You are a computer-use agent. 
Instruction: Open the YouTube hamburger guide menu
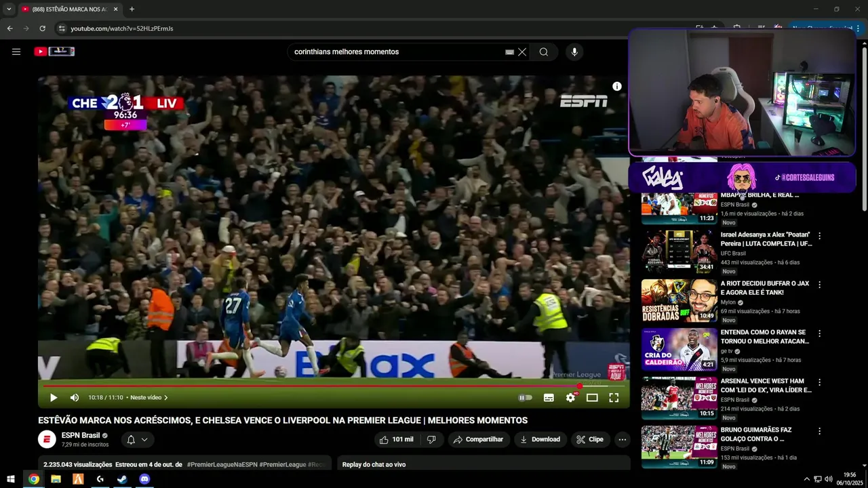16,52
